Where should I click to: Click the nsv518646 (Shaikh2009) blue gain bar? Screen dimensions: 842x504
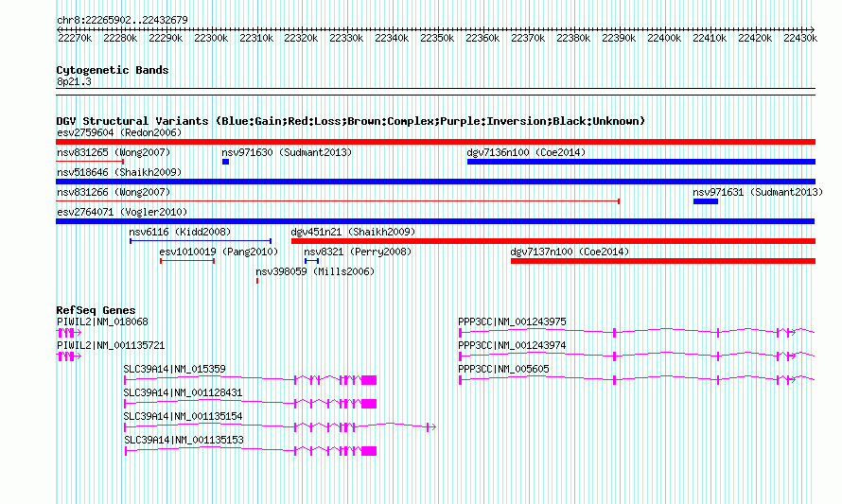pyautogui.click(x=435, y=182)
